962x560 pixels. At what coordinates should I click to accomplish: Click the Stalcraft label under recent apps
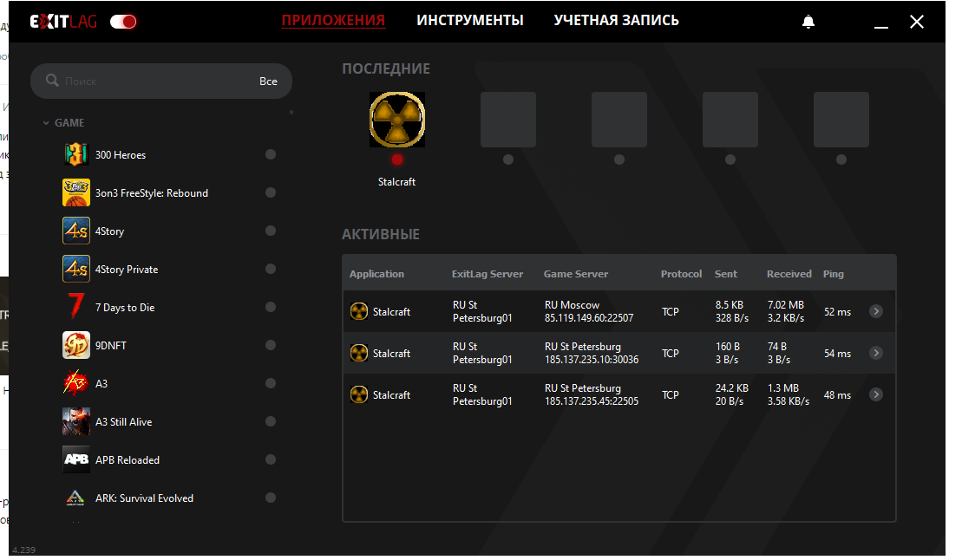coord(397,181)
